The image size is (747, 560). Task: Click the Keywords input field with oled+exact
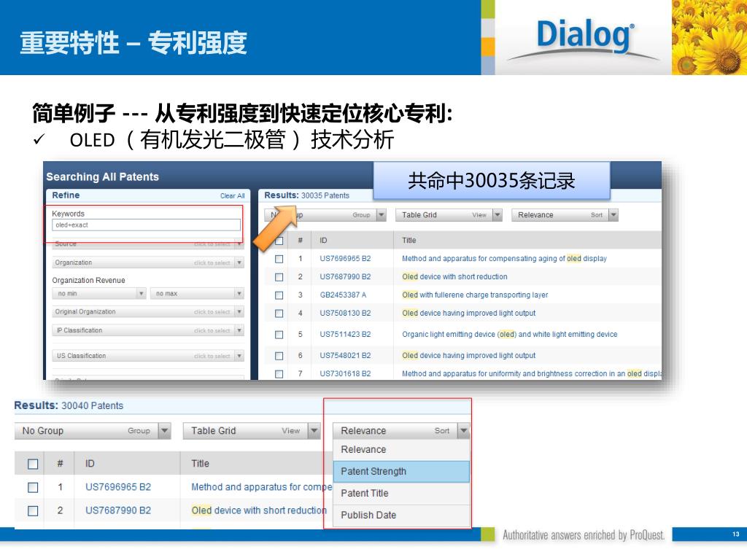[146, 225]
